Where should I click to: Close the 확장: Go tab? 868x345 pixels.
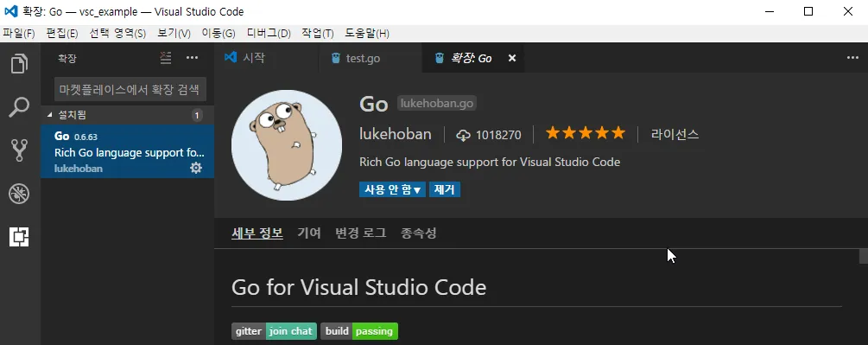click(512, 58)
